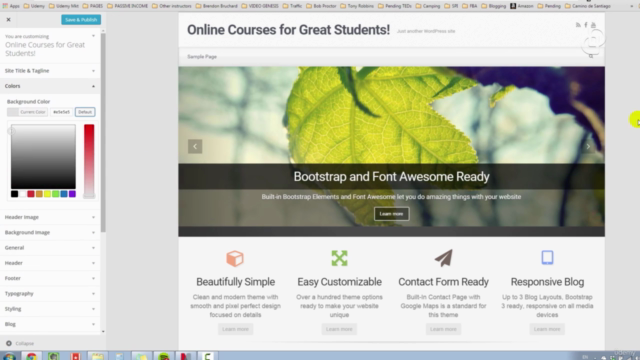Click Learn more under Contact Form Ready
This screenshot has height=360, width=640.
443,329
